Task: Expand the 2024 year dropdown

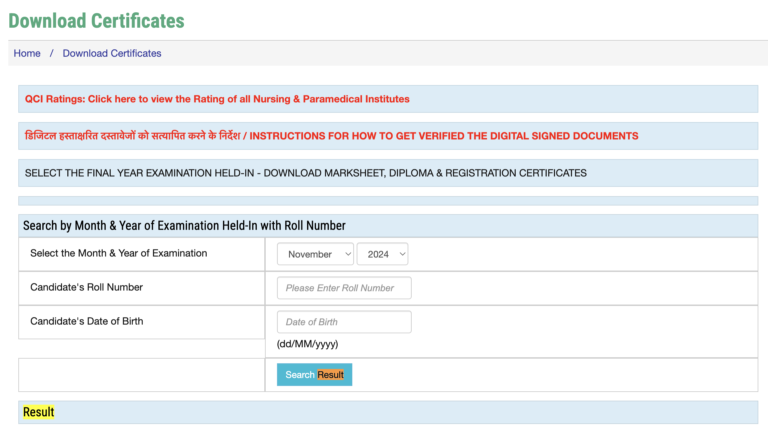Action: click(x=383, y=254)
